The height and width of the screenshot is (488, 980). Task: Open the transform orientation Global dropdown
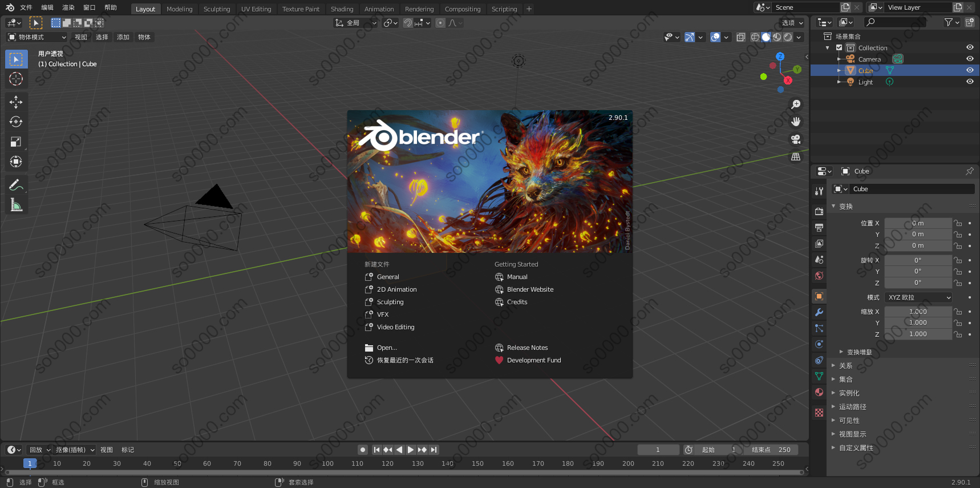coord(356,23)
